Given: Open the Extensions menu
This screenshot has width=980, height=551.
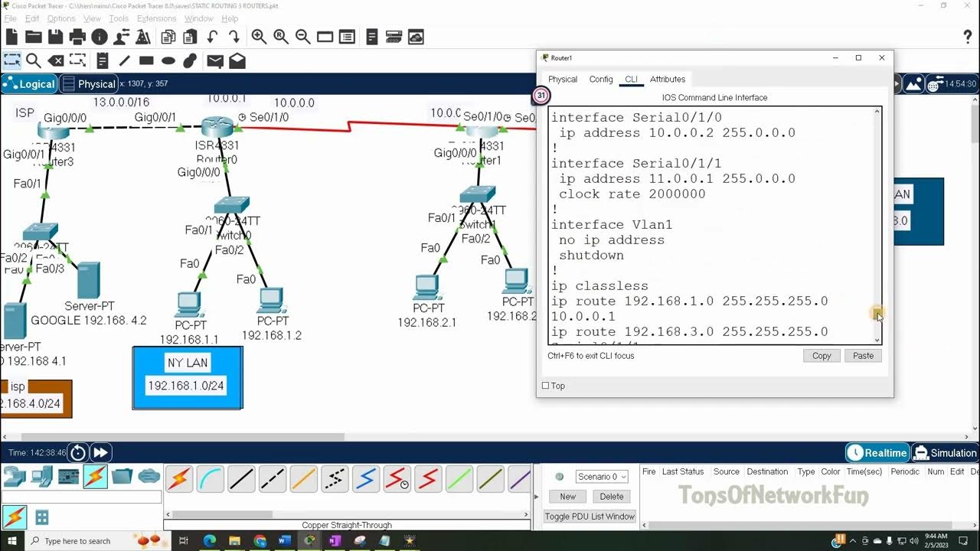Looking at the screenshot, I should click(156, 18).
